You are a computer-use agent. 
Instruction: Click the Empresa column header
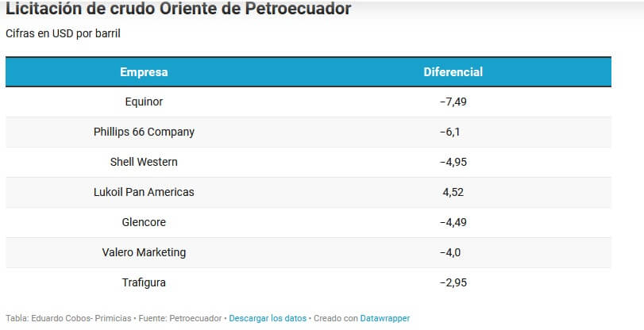click(144, 72)
